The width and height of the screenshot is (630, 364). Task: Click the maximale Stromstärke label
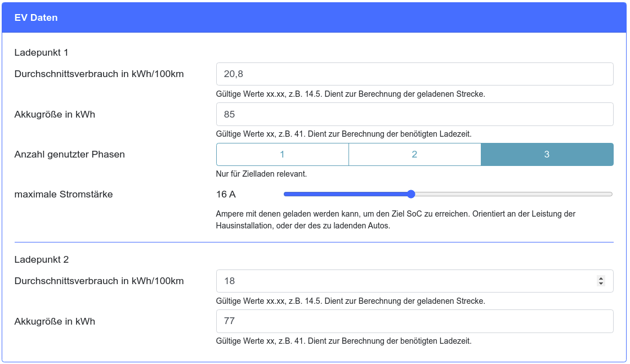(x=64, y=194)
